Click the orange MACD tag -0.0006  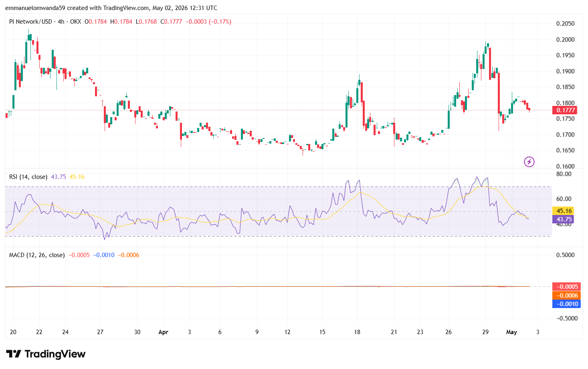click(566, 295)
